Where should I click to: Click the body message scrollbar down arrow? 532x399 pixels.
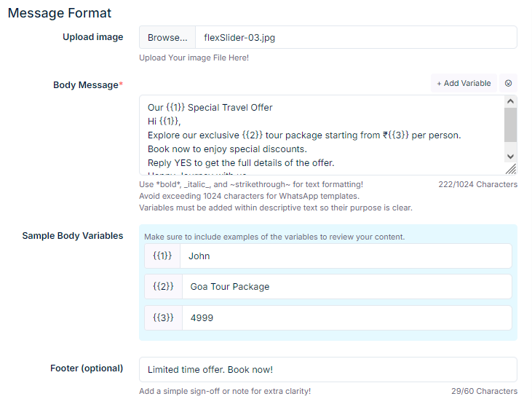coord(510,157)
